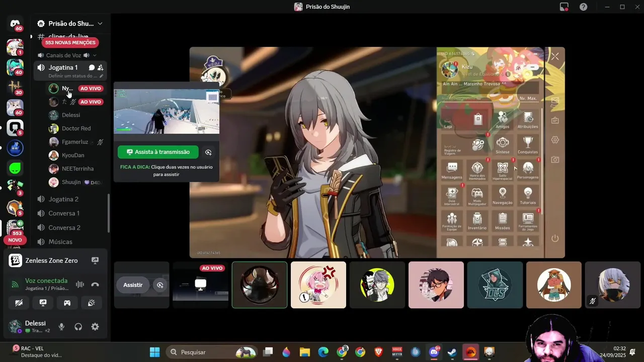This screenshot has height=362, width=644.
Task: Open Steam from the taskbar
Action: 452,352
